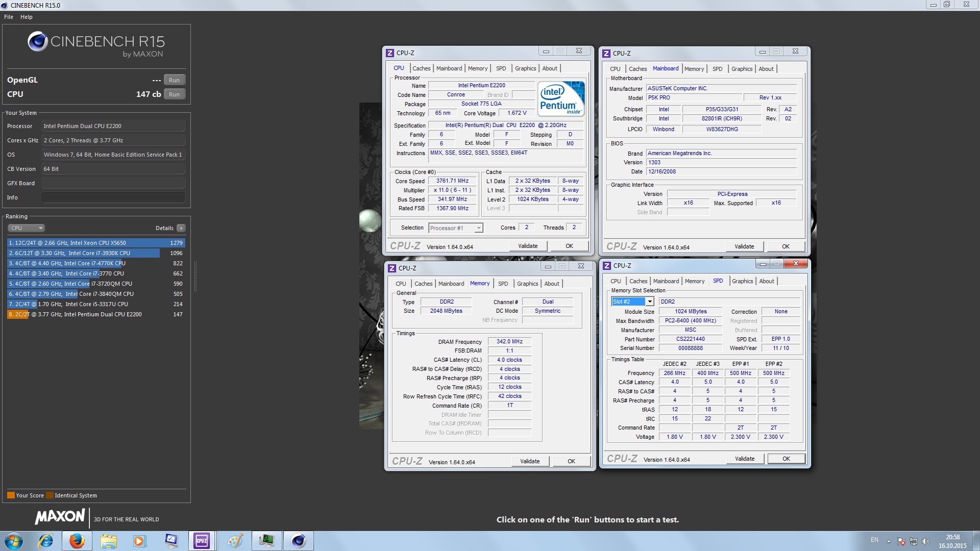Open the Paint palette taskbar icon
This screenshot has width=980, height=551.
point(234,541)
